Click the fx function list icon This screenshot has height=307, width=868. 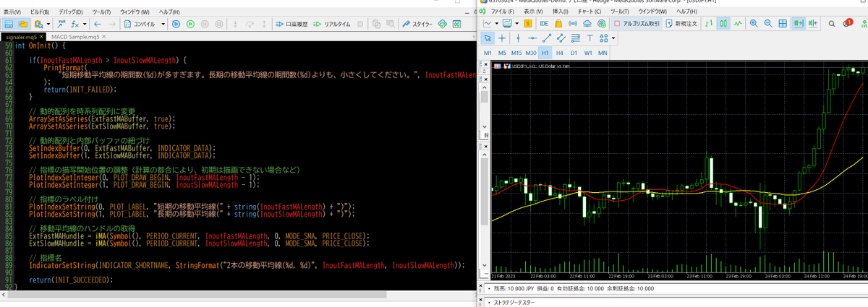coord(75,24)
